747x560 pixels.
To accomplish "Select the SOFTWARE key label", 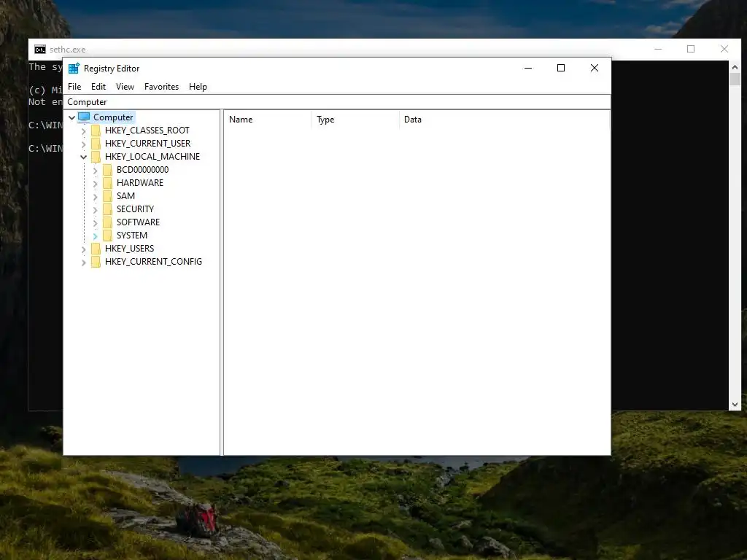I will [x=138, y=222].
